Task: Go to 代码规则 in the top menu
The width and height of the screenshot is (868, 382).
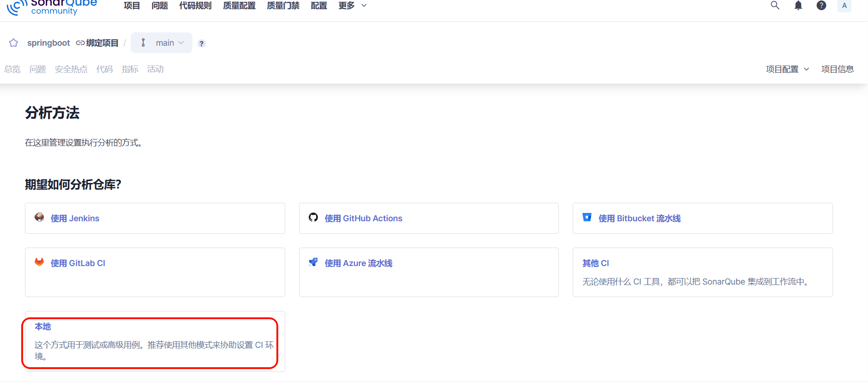Action: [195, 6]
